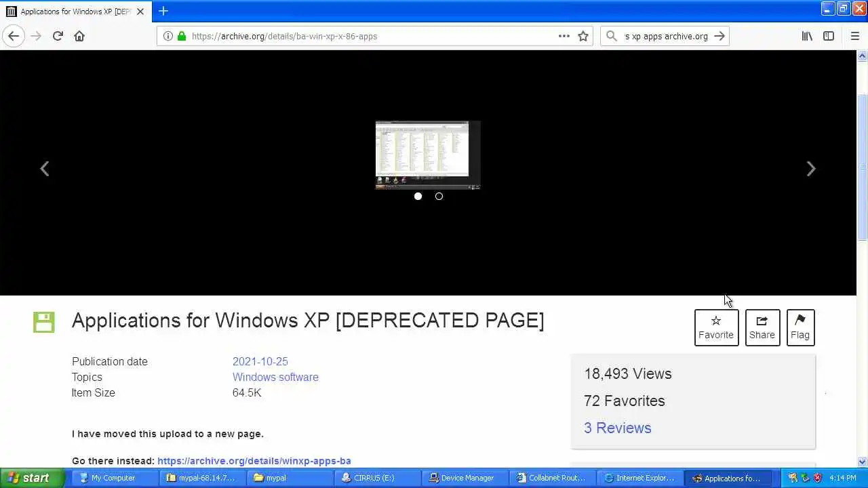Click the 64.5K item size value
Viewport: 868px width, 488px height.
pos(247,392)
